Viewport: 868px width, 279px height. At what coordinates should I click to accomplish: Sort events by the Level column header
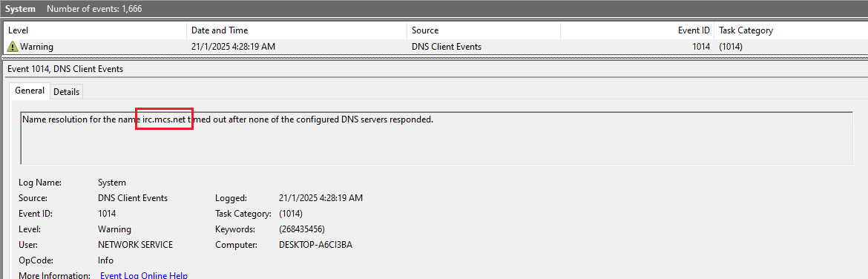(95, 30)
